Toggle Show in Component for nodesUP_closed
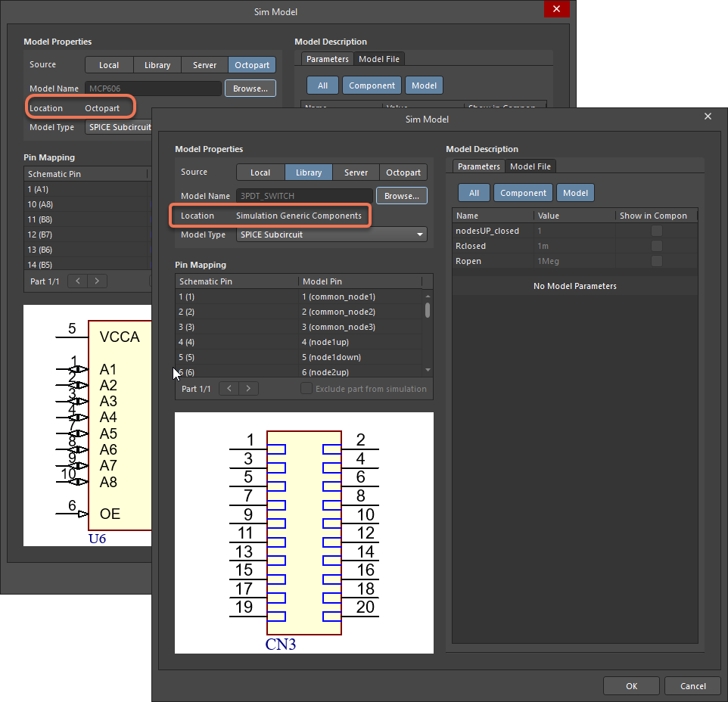 [x=657, y=231]
